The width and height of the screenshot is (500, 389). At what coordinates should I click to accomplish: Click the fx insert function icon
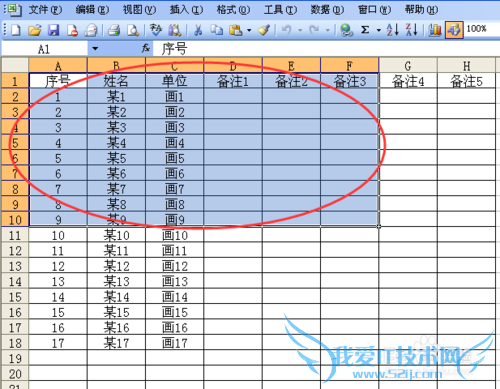tap(146, 49)
